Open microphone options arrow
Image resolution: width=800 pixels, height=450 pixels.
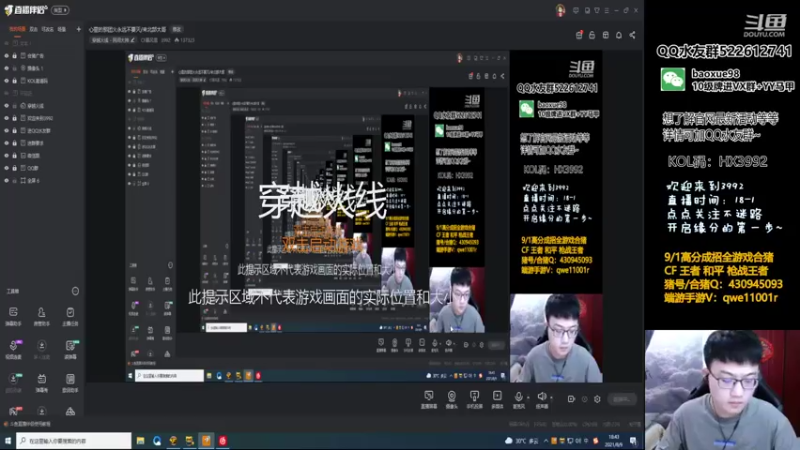click(x=528, y=397)
